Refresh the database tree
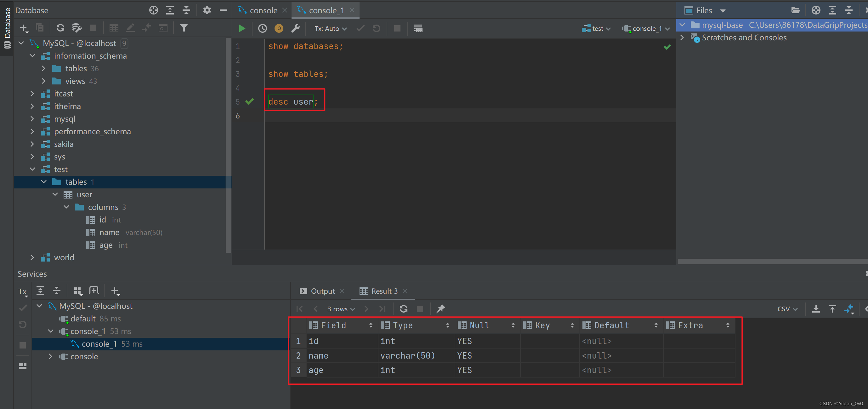Screen dimensions: 868x409 tap(60, 28)
